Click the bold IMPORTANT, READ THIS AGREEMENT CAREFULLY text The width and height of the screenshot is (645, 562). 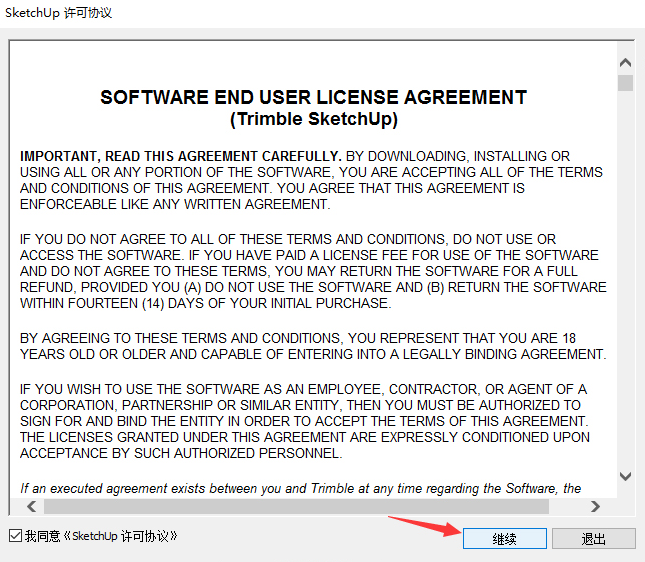tap(180, 157)
